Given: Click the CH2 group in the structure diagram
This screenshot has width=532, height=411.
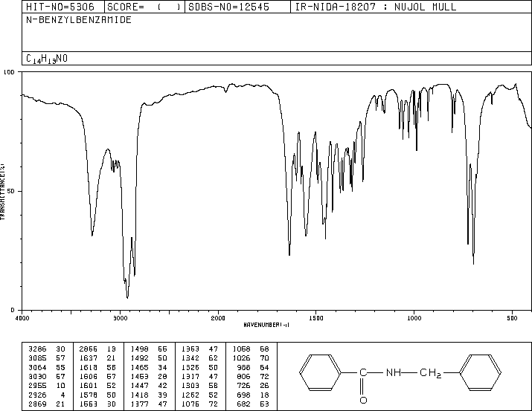Looking at the screenshot, I should [x=430, y=373].
